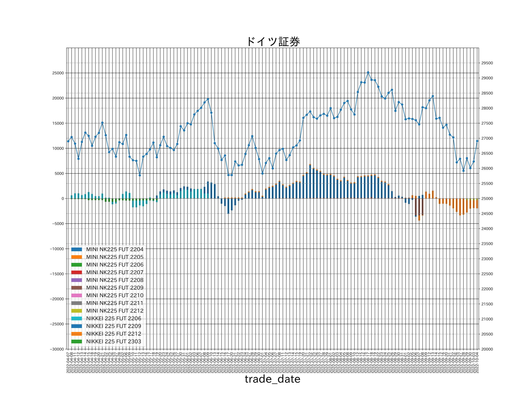Click right axis tick label 21000
Viewport: 532px width, 399px height.
[487, 319]
